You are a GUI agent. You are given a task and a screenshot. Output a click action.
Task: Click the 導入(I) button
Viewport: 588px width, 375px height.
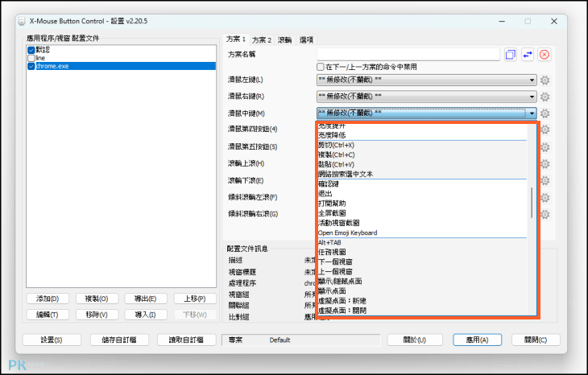[146, 315]
